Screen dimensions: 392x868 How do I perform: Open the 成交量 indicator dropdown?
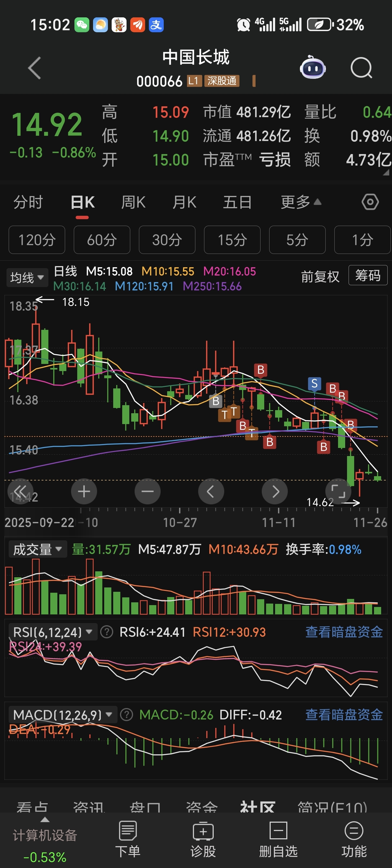click(x=38, y=549)
